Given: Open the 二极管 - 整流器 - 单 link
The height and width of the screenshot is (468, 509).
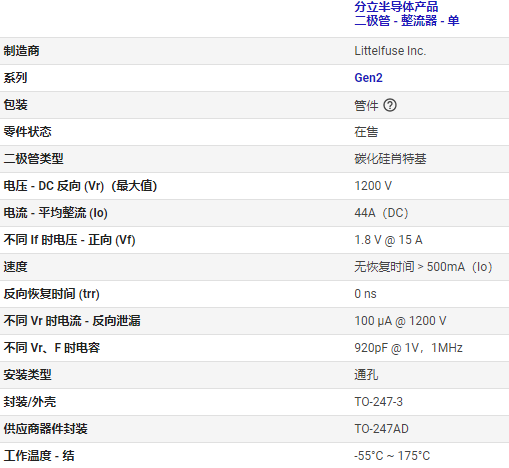Looking at the screenshot, I should [x=407, y=21].
